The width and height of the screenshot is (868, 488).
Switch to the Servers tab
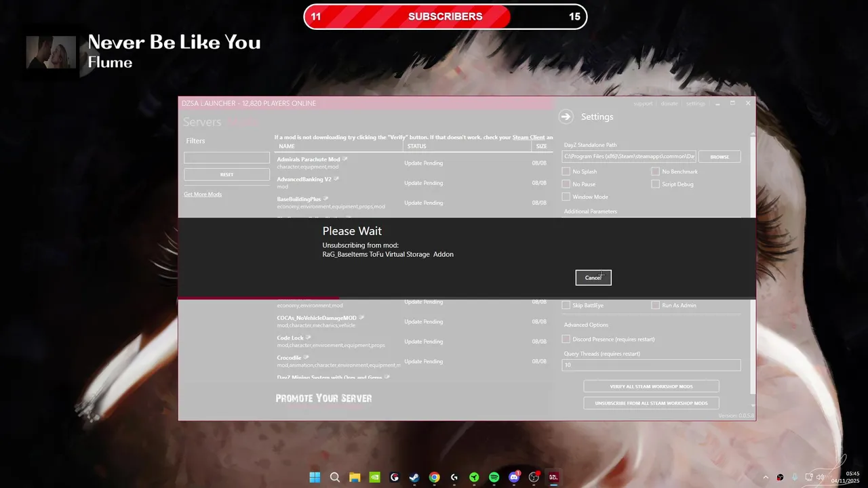(202, 122)
